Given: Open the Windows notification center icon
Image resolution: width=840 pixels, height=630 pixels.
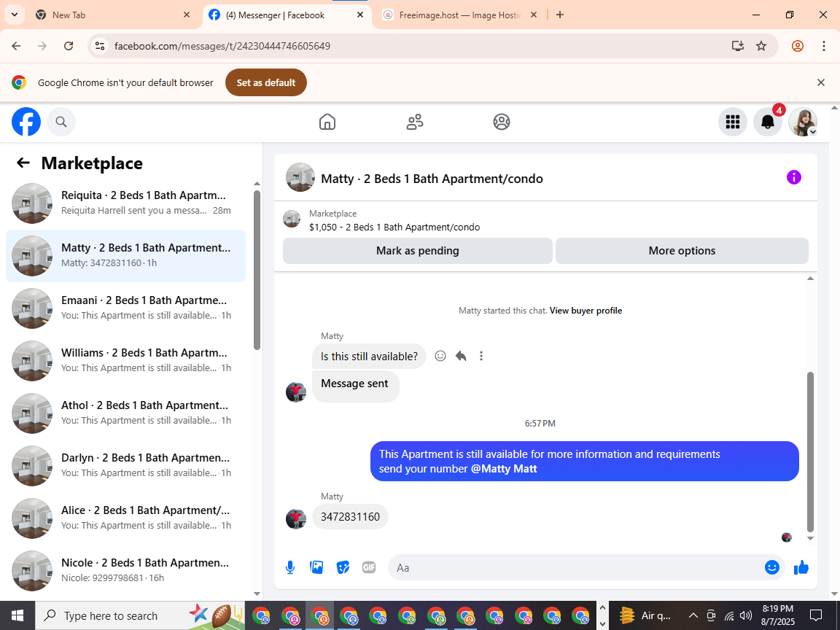Looking at the screenshot, I should pyautogui.click(x=816, y=615).
